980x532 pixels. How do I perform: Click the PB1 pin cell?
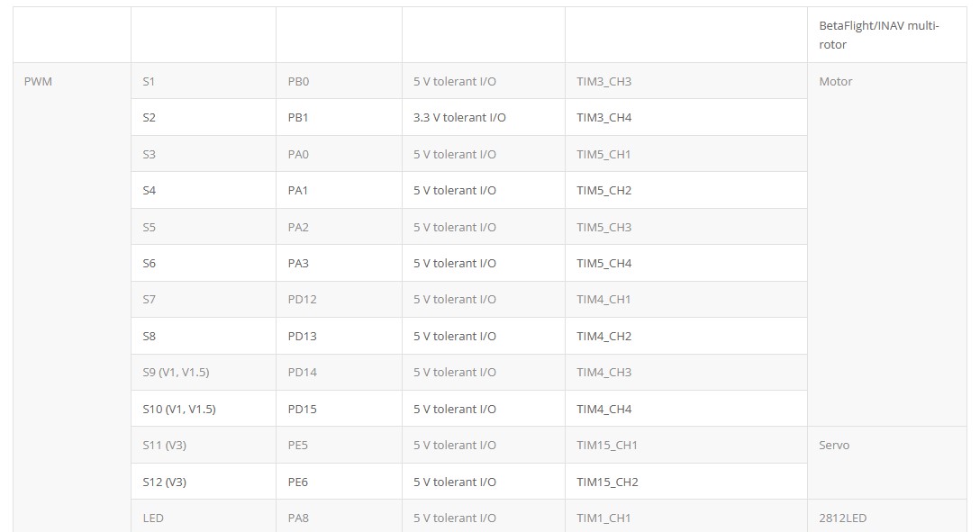coord(340,117)
